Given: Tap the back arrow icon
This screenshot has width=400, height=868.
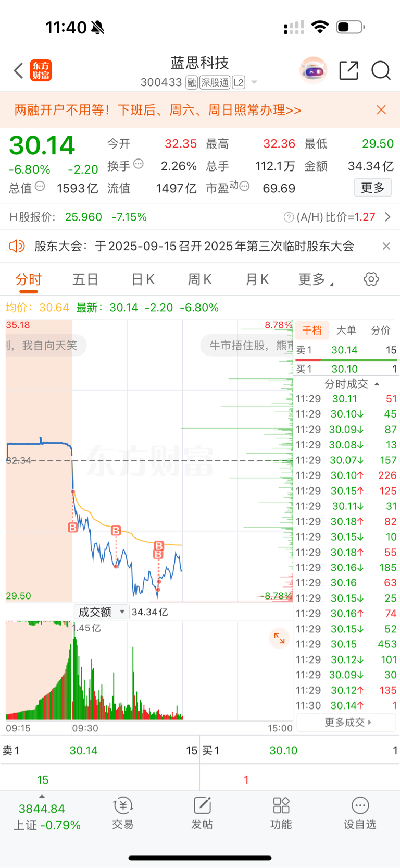Looking at the screenshot, I should [19, 70].
